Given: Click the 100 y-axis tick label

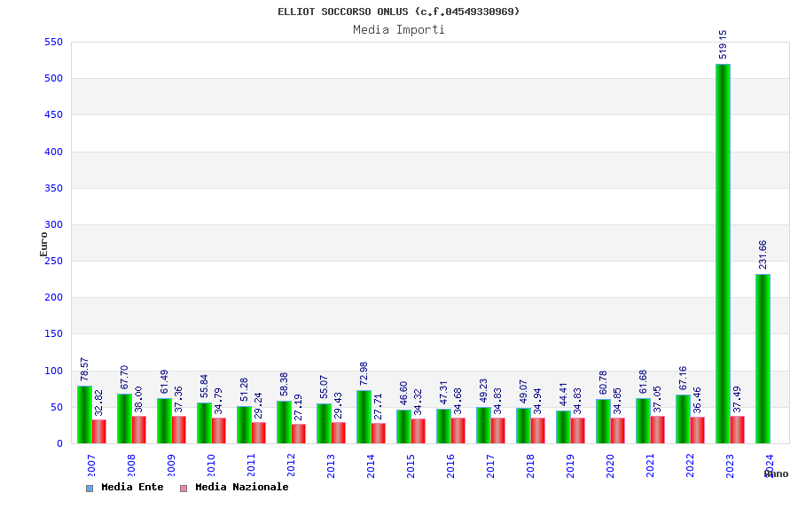Looking at the screenshot, I should pos(53,371).
